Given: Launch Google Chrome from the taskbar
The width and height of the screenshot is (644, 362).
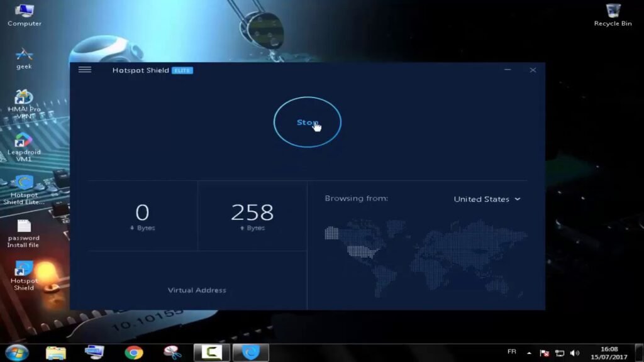Looking at the screenshot, I should tap(134, 353).
